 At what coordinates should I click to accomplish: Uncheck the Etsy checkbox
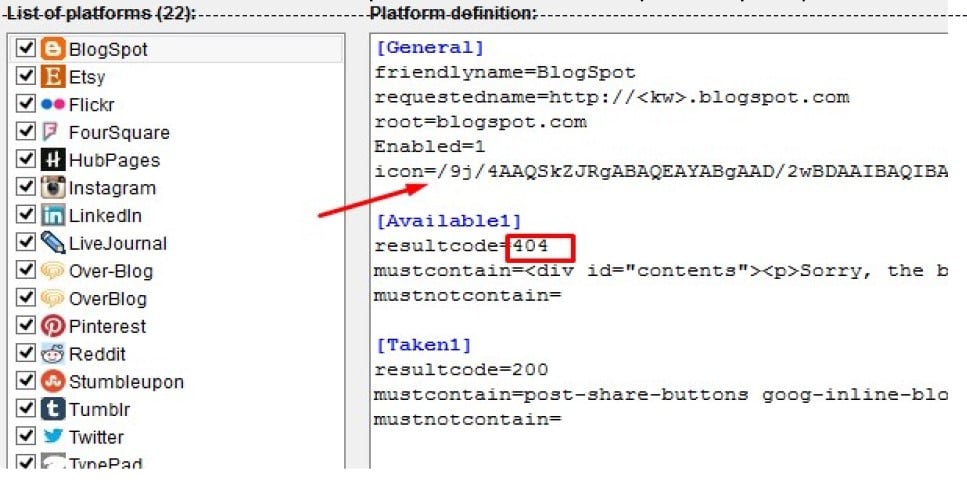pyautogui.click(x=25, y=75)
